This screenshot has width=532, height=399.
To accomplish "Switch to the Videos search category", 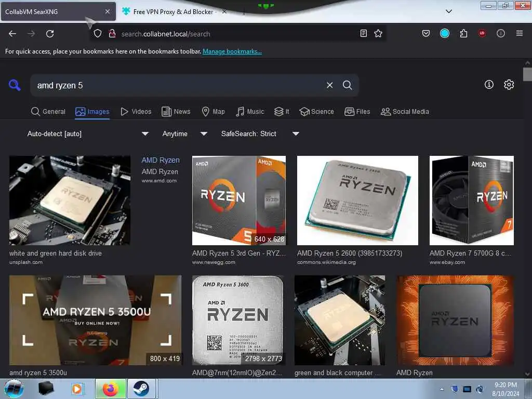I will [x=136, y=112].
